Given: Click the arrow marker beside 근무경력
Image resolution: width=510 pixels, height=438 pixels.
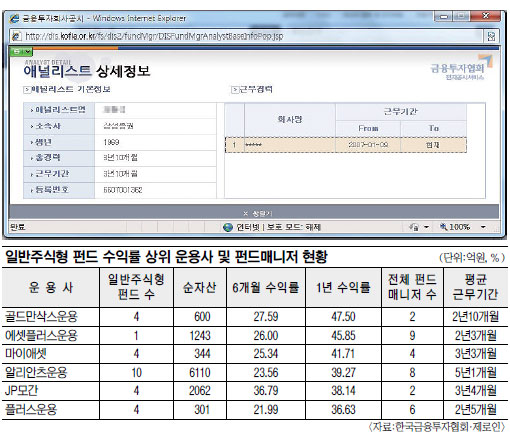Looking at the screenshot, I should coord(235,89).
